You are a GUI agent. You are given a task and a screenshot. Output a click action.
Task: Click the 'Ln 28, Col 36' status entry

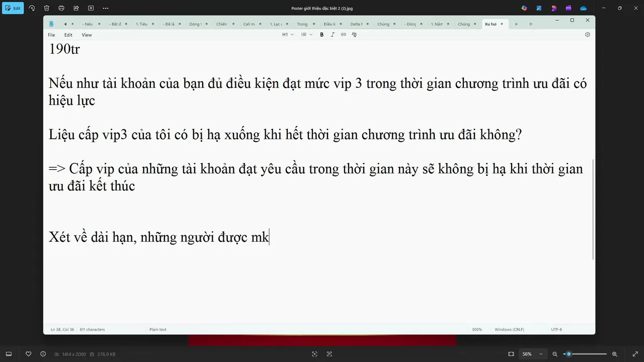click(x=62, y=329)
